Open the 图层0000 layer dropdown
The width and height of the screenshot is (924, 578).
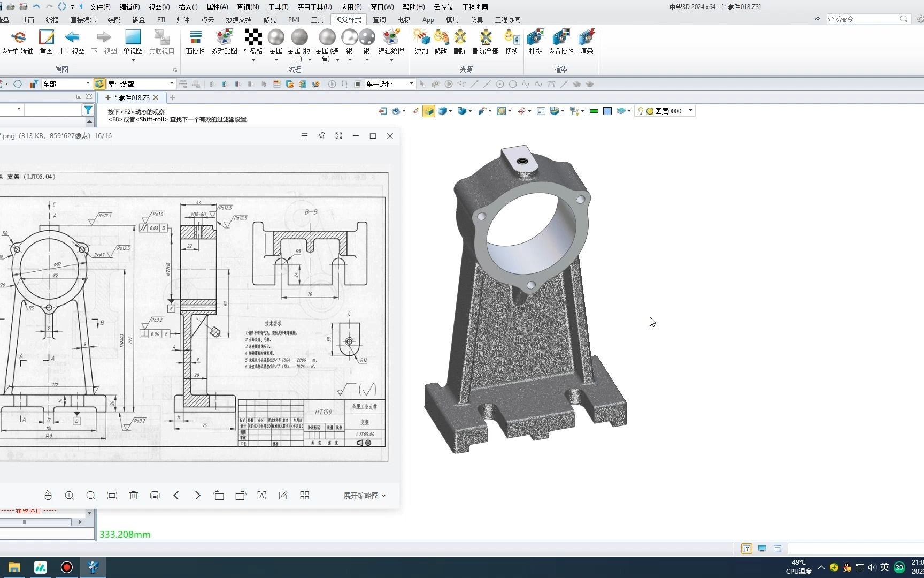690,111
